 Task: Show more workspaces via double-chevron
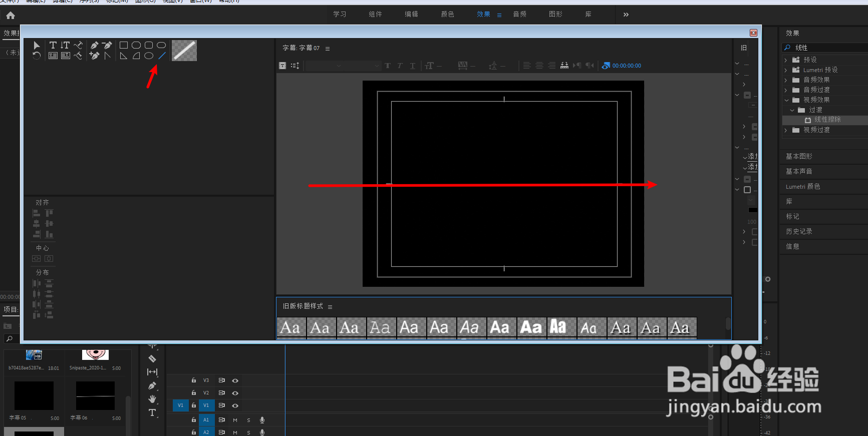(x=626, y=15)
